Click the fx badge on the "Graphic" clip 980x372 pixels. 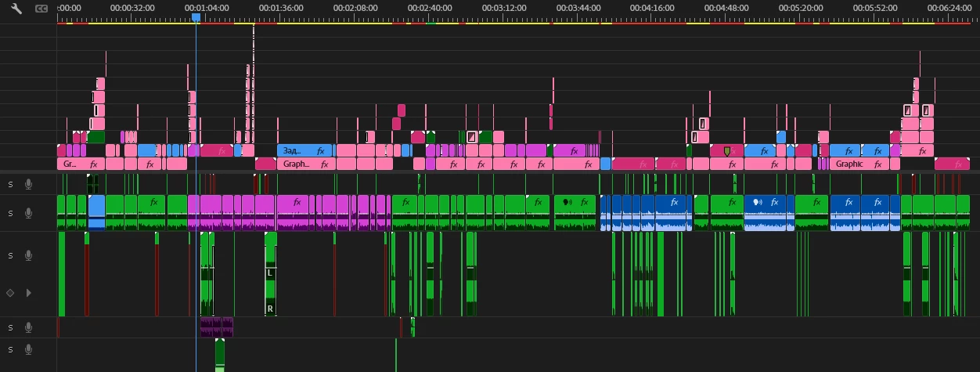(x=878, y=164)
